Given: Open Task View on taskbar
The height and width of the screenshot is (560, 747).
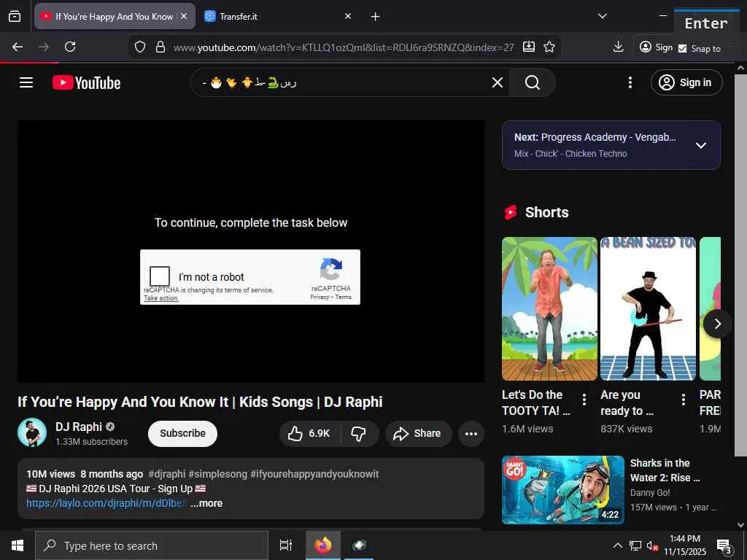Looking at the screenshot, I should (285, 545).
